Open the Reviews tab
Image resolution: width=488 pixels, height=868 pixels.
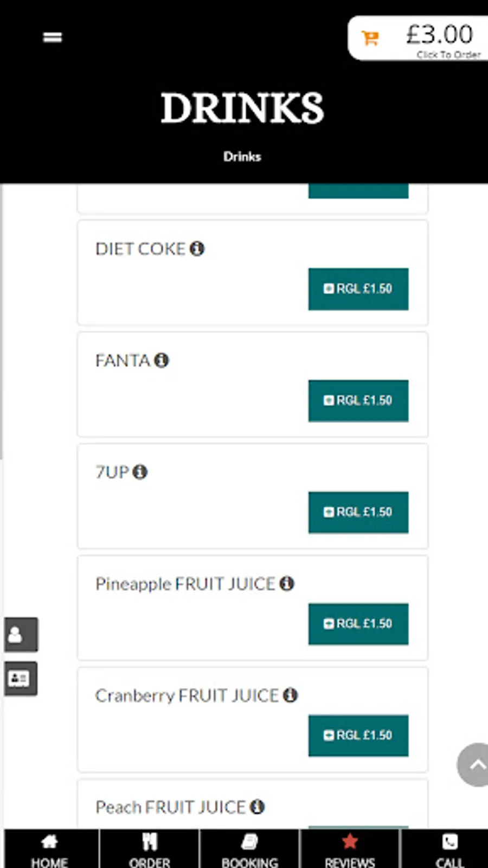tap(350, 850)
